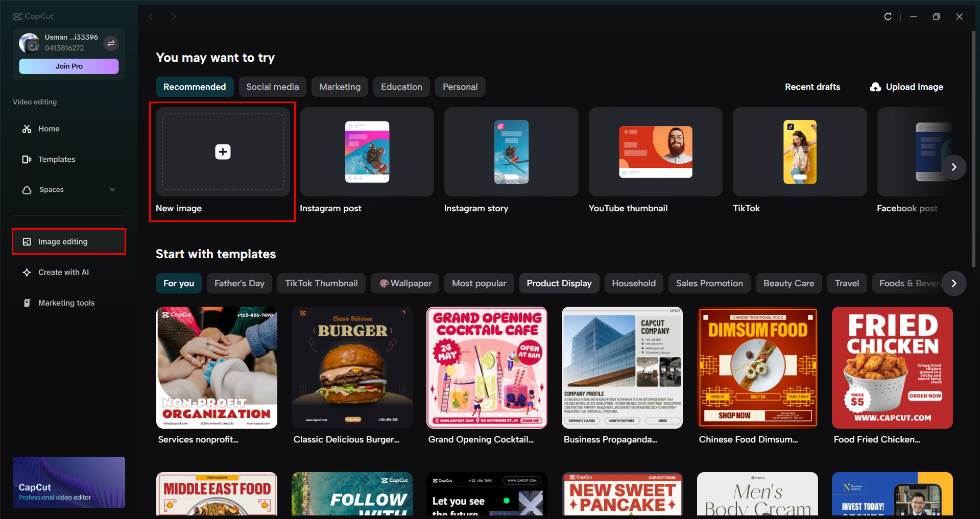The height and width of the screenshot is (519, 980).
Task: Open the Fried Chicken template thumbnail
Action: point(892,367)
